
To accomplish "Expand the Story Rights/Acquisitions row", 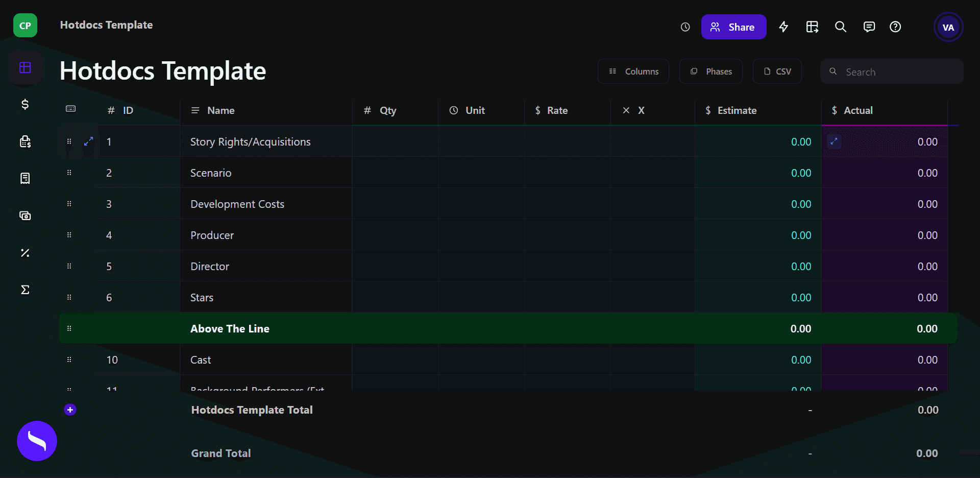I will tap(88, 141).
